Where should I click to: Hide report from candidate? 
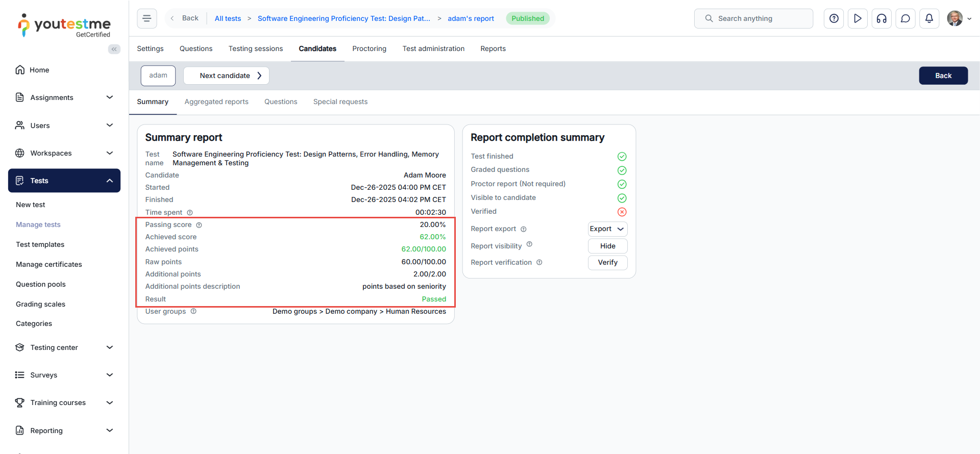[607, 246]
